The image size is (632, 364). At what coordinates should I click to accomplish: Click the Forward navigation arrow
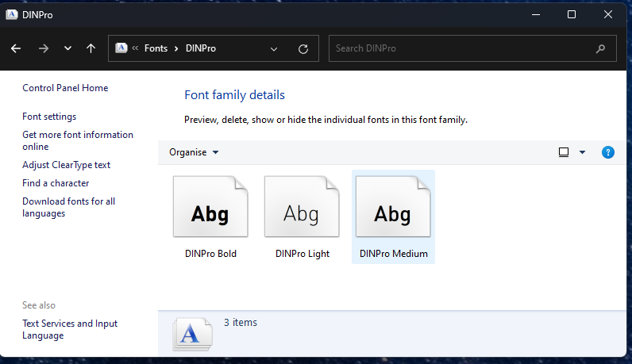43,48
